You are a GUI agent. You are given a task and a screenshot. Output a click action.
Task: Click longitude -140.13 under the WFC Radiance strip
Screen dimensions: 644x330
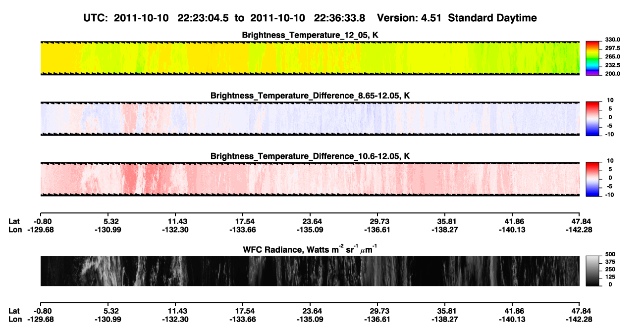tap(512, 319)
